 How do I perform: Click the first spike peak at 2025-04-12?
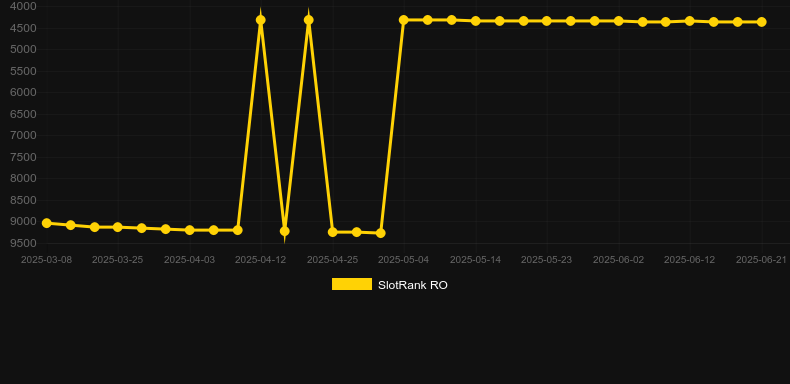(x=260, y=20)
